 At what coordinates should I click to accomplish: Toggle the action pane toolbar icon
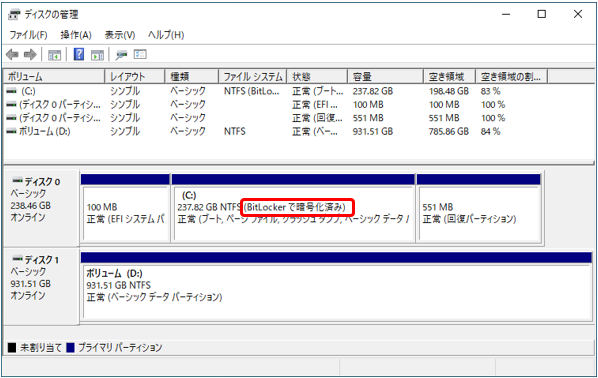click(97, 55)
